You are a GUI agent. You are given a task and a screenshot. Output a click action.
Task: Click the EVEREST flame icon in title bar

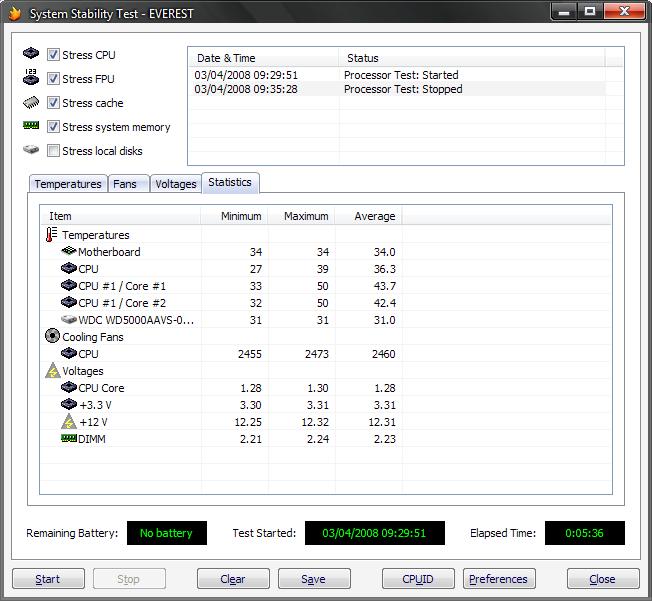pos(15,13)
